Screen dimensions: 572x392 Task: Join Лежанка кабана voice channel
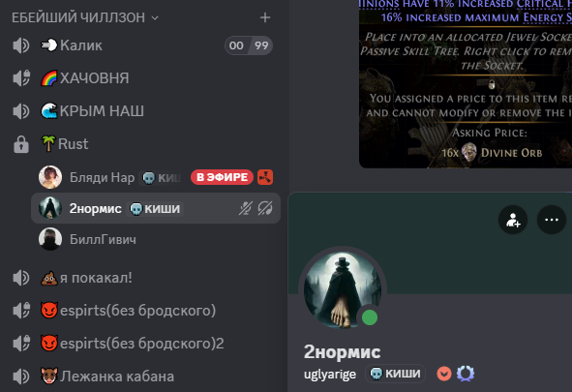(x=142, y=377)
